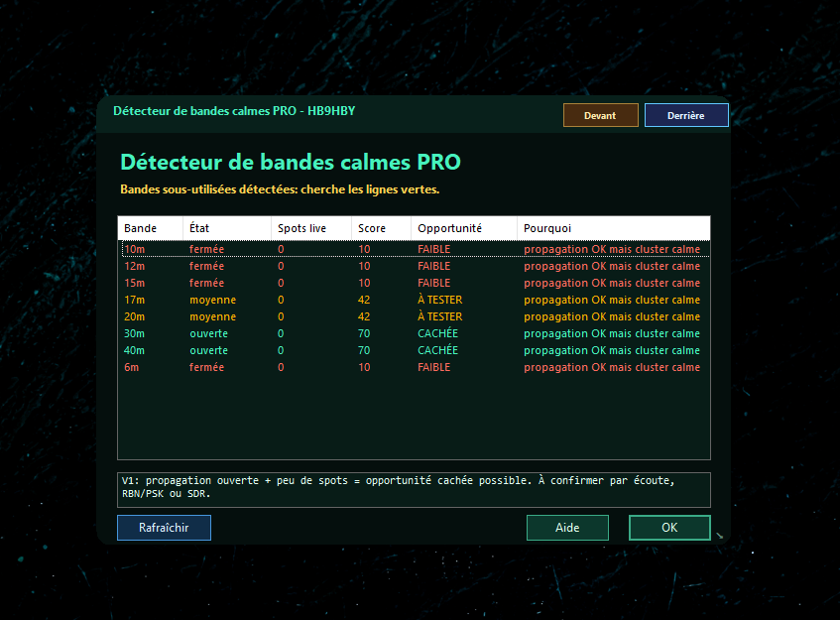Select the 30m band row
840x620 pixels.
415,333
